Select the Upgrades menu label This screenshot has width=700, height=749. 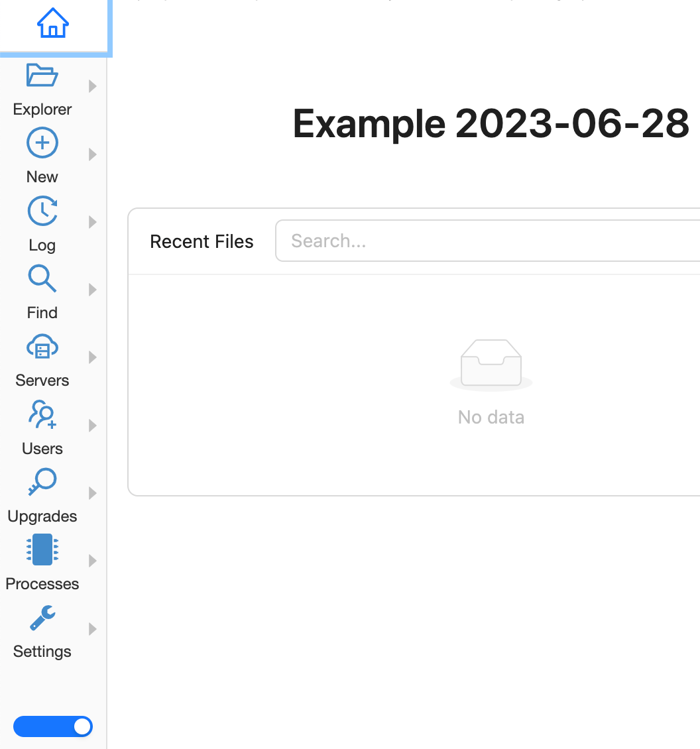(x=42, y=516)
